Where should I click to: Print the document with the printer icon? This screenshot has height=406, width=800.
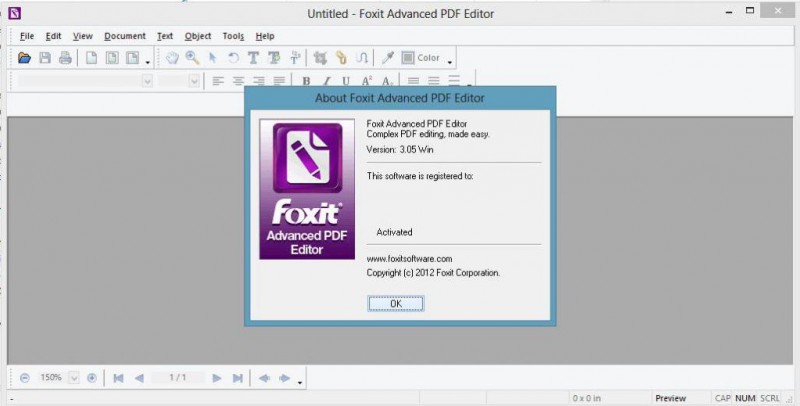click(x=65, y=58)
